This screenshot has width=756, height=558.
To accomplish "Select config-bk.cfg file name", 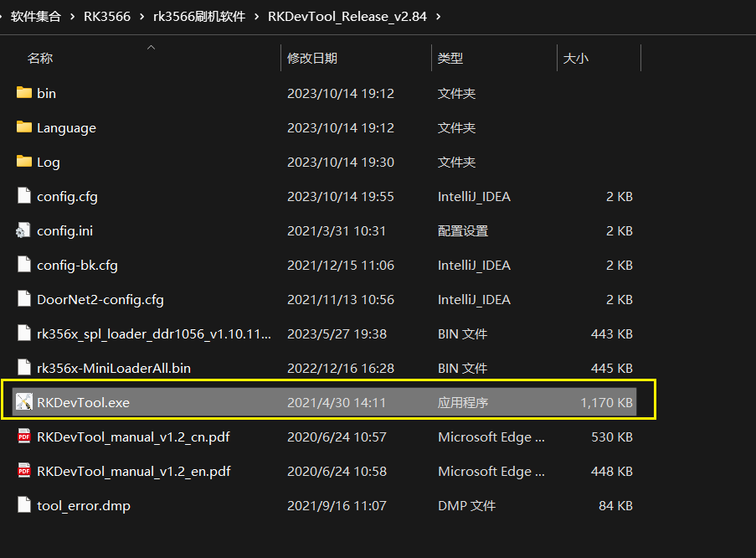I will (x=77, y=265).
